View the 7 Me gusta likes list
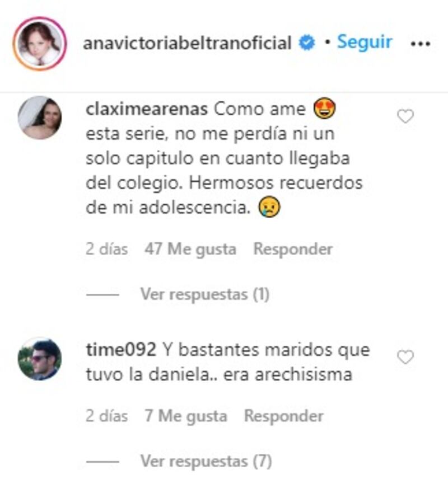The height and width of the screenshot is (479, 448). point(186,416)
